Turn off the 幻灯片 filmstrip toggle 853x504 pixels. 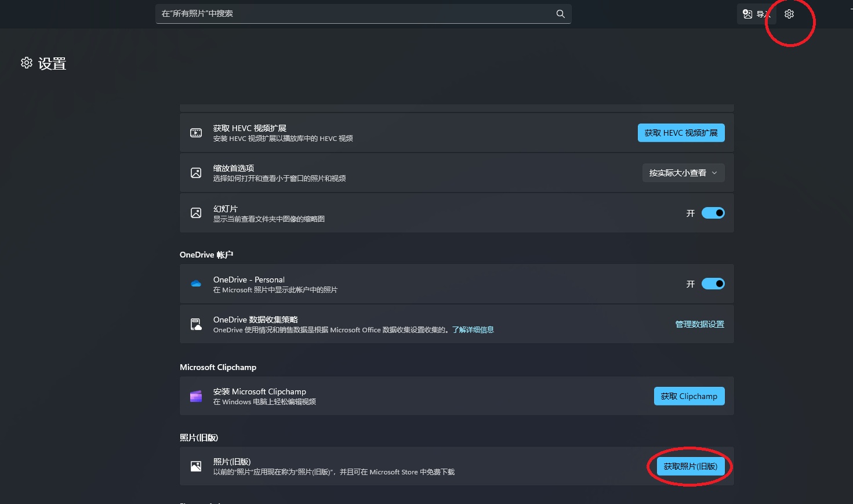713,213
